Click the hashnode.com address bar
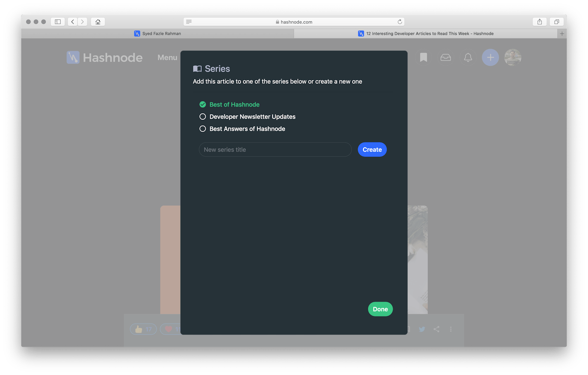This screenshot has width=588, height=375. click(x=294, y=22)
